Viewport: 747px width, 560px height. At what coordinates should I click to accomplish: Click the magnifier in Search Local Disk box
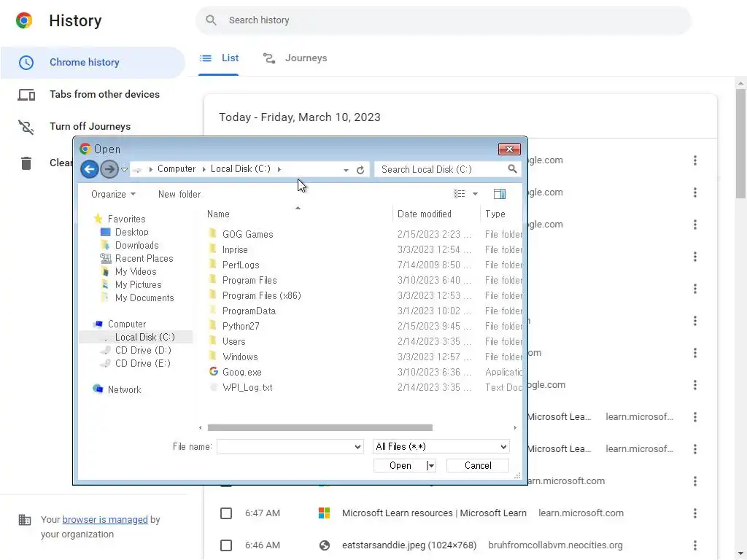coord(512,168)
